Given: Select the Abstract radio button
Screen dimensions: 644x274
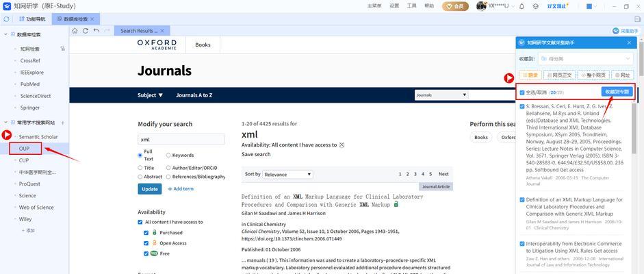Looking at the screenshot, I should coord(140,177).
